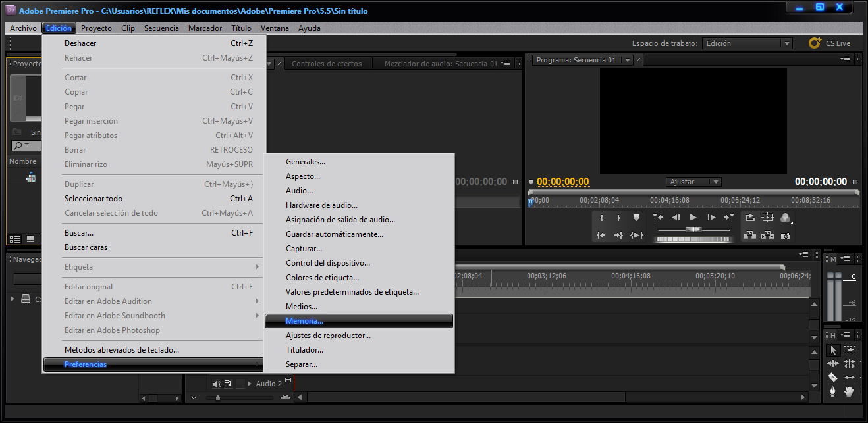
Task: Open Ajustar zoom level dropdown
Action: 693,182
